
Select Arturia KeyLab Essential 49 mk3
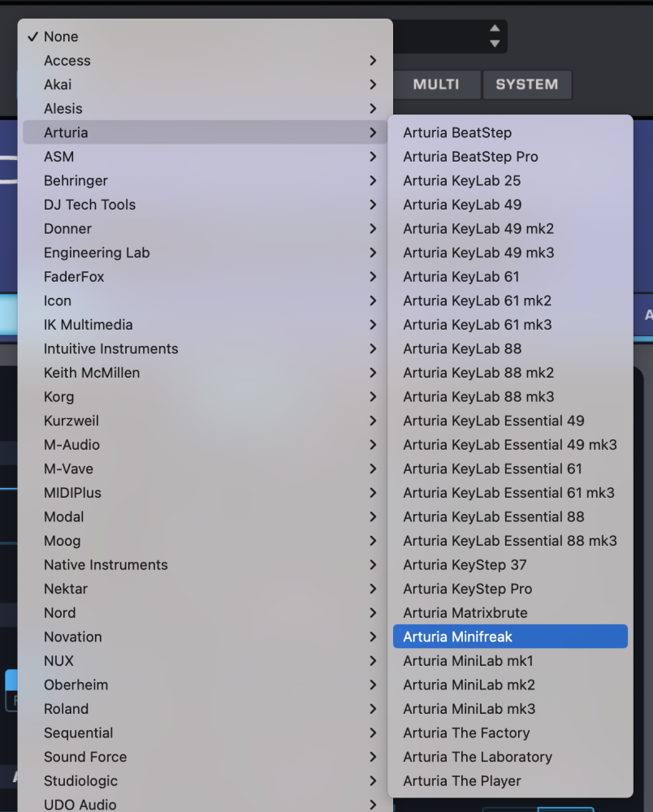click(x=510, y=445)
